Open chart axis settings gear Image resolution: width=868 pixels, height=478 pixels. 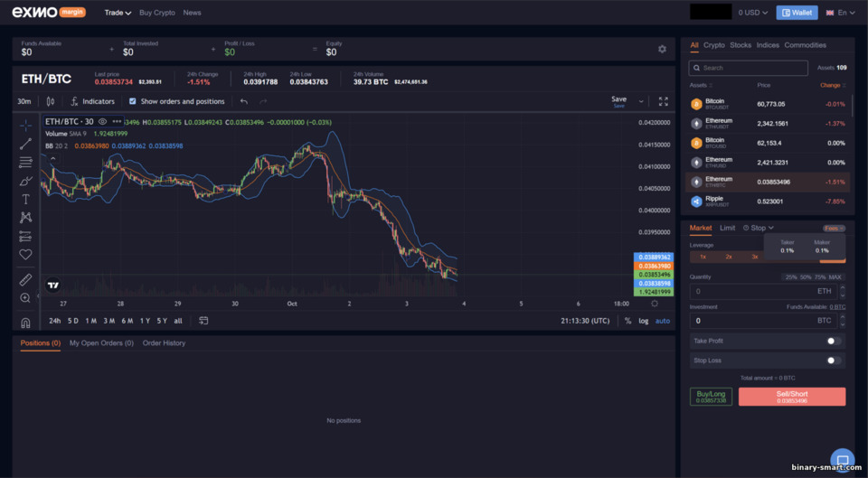click(x=655, y=304)
